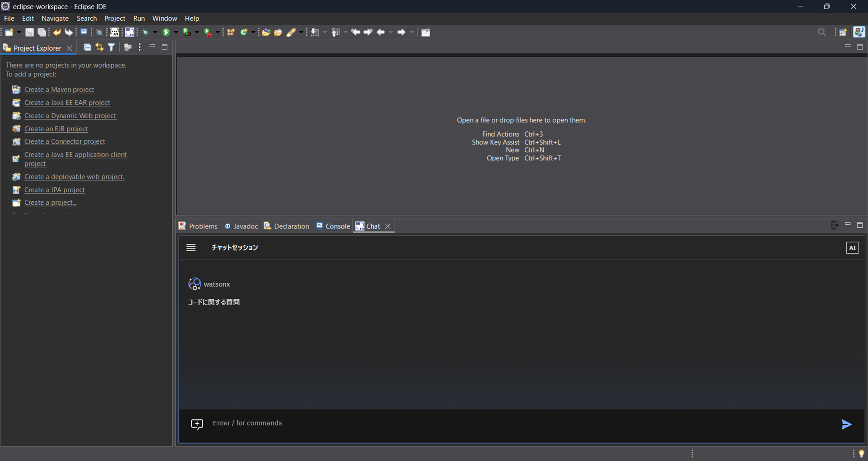Viewport: 868px width, 461px height.
Task: Click the chat command input field
Action: tap(521, 423)
